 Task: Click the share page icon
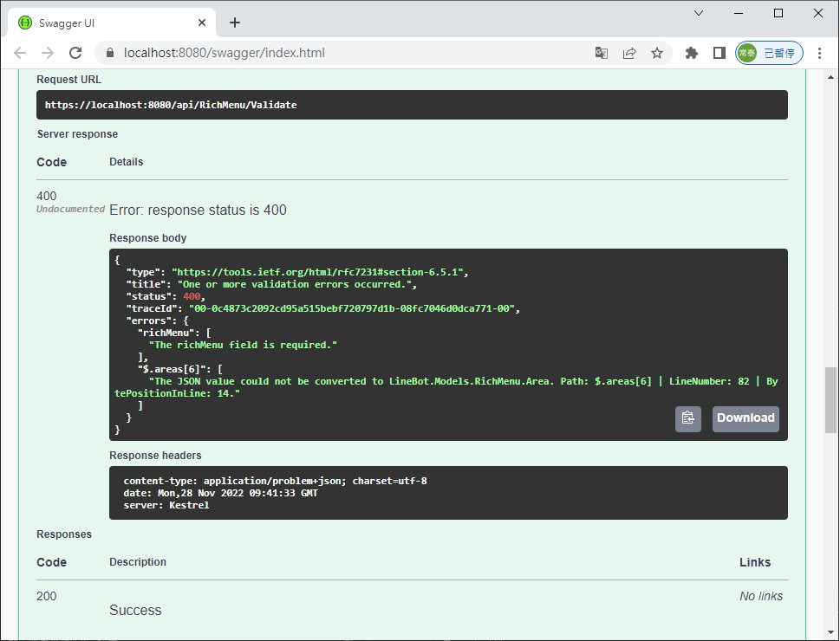click(x=629, y=53)
